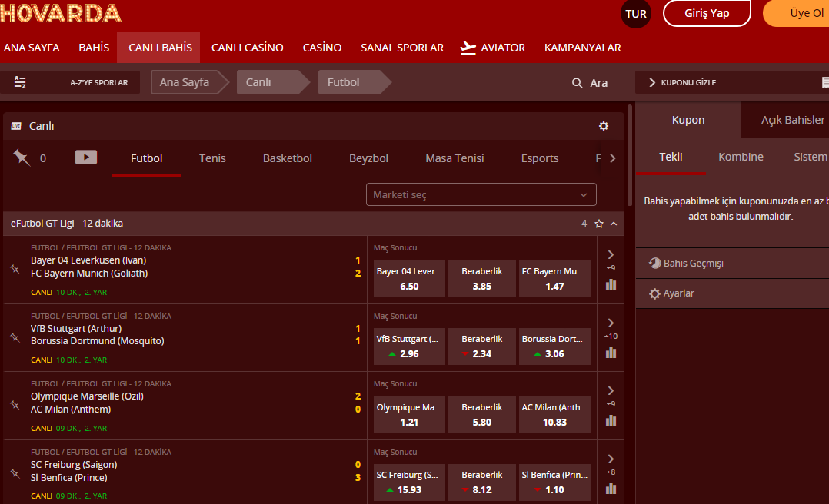Pin the SC Freiburg match
Image resolution: width=829 pixels, height=504 pixels.
(x=15, y=474)
